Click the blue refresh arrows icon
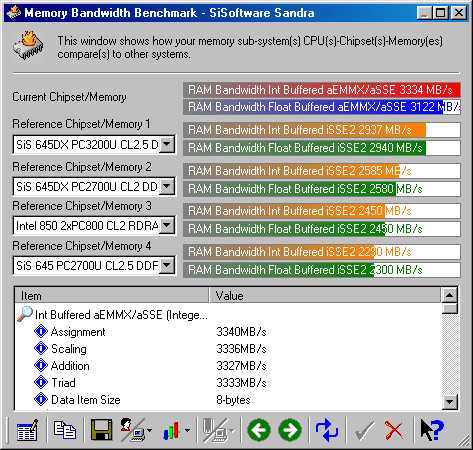473x450 pixels. tap(327, 430)
